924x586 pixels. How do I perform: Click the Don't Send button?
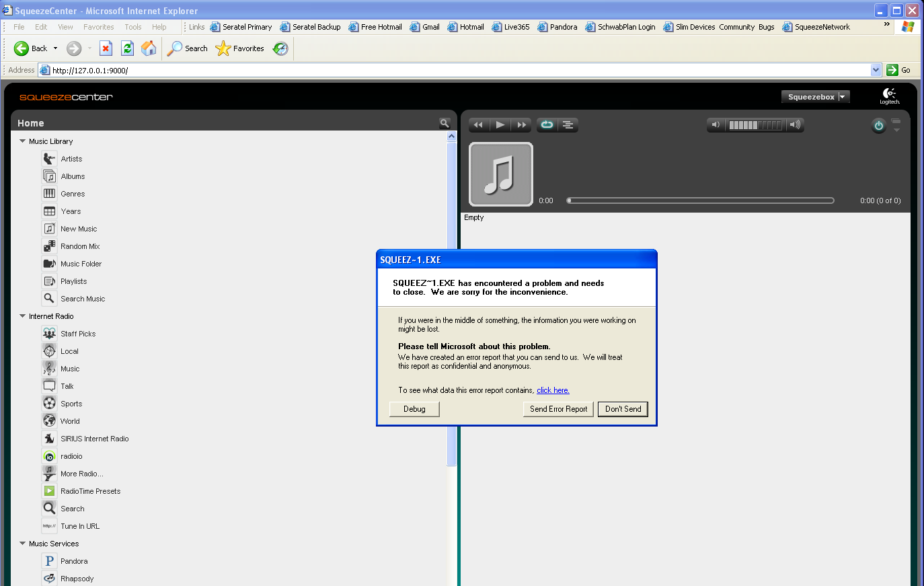[623, 409]
